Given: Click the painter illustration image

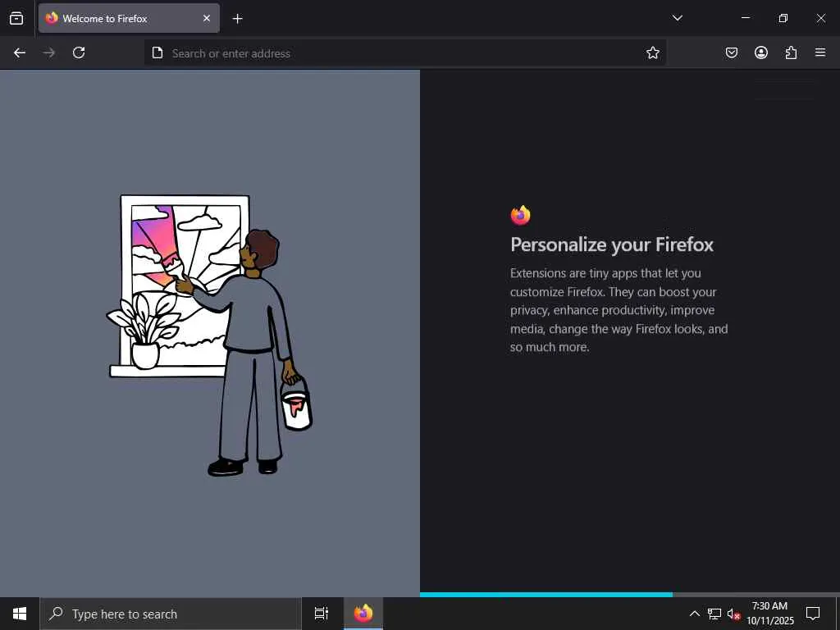Looking at the screenshot, I should point(209,336).
